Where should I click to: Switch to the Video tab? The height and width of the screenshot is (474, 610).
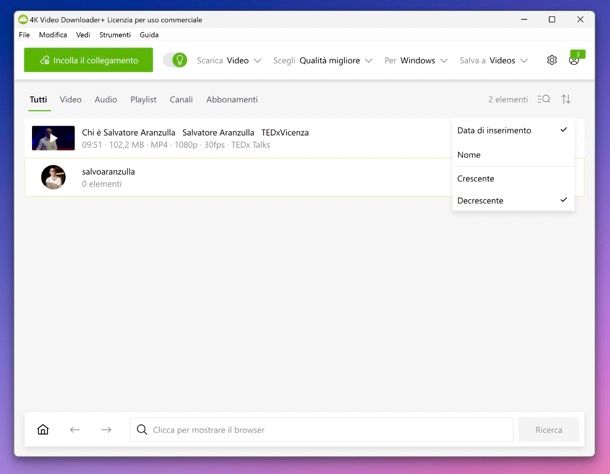[x=70, y=100]
